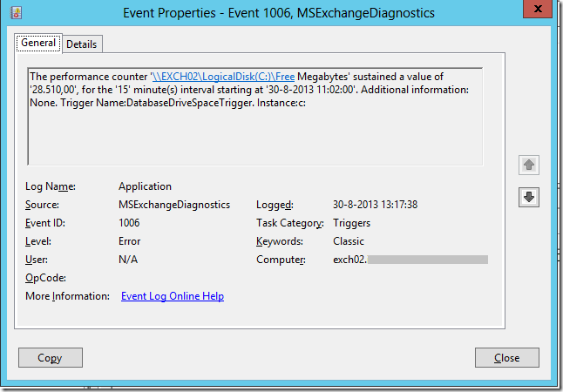
Task: Open the Details tab
Action: (x=82, y=44)
